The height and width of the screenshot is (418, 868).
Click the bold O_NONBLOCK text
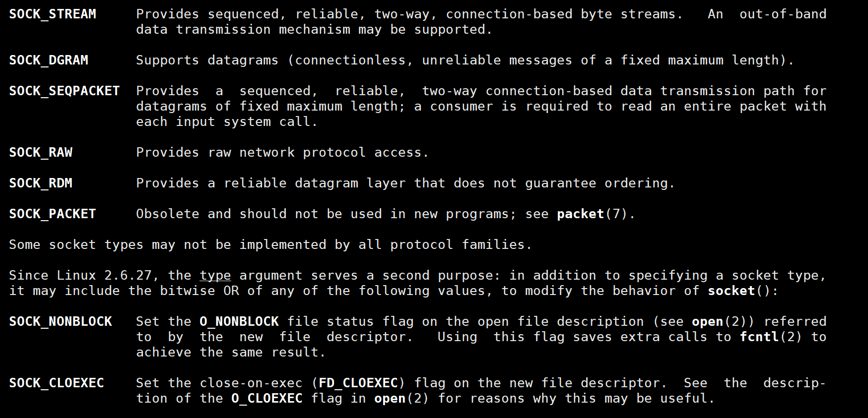239,322
